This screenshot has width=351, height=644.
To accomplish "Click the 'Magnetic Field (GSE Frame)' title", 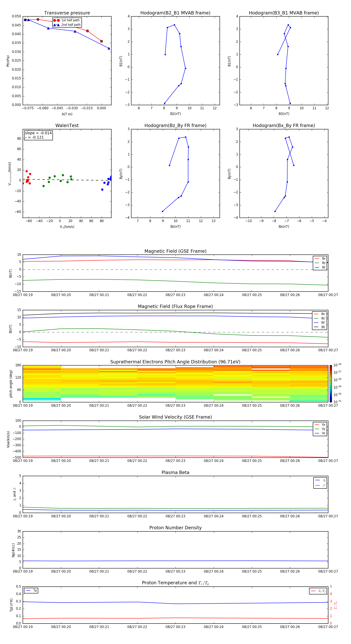I will [x=175, y=251].
